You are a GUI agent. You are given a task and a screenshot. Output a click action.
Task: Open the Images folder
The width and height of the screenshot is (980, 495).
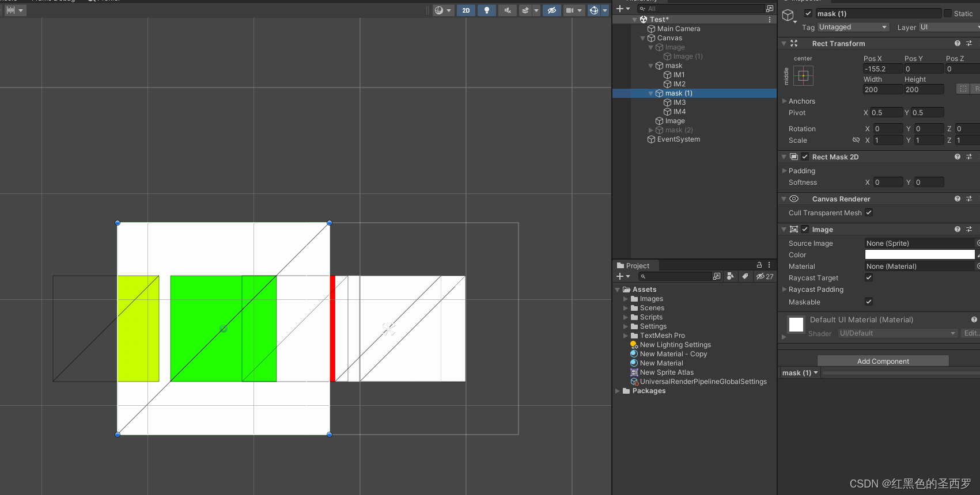tap(651, 299)
